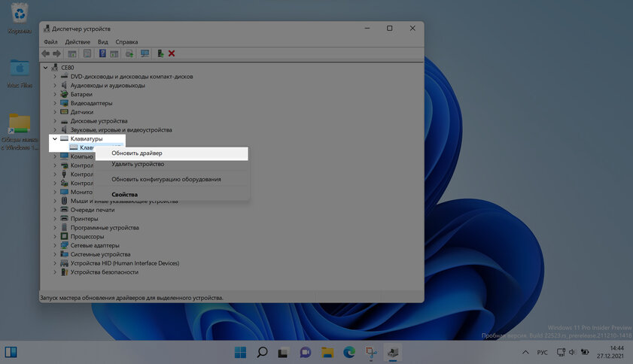Open the Файл menu
Screen dimensions: 633x364
tap(50, 42)
